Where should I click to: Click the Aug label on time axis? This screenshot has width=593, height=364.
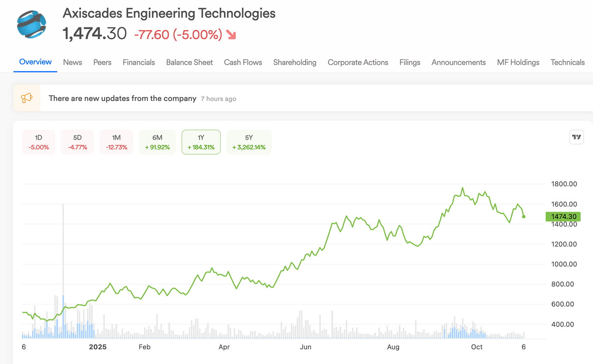(x=393, y=347)
